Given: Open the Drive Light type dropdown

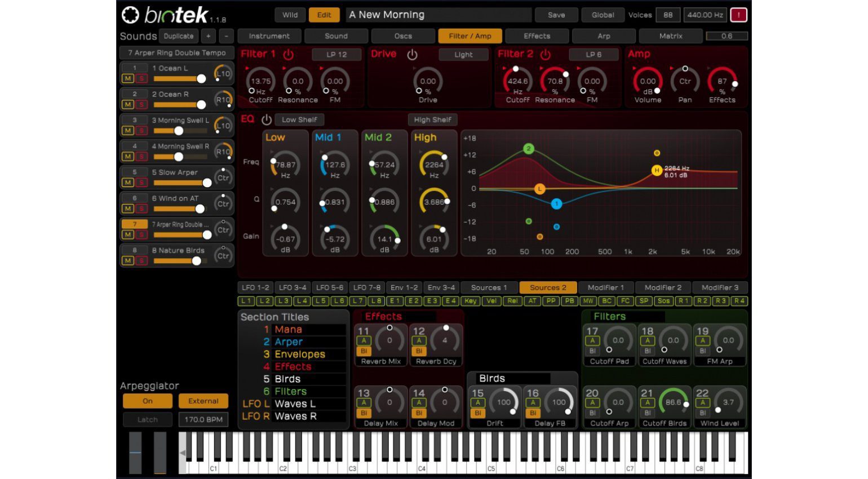Looking at the screenshot, I should click(x=463, y=55).
